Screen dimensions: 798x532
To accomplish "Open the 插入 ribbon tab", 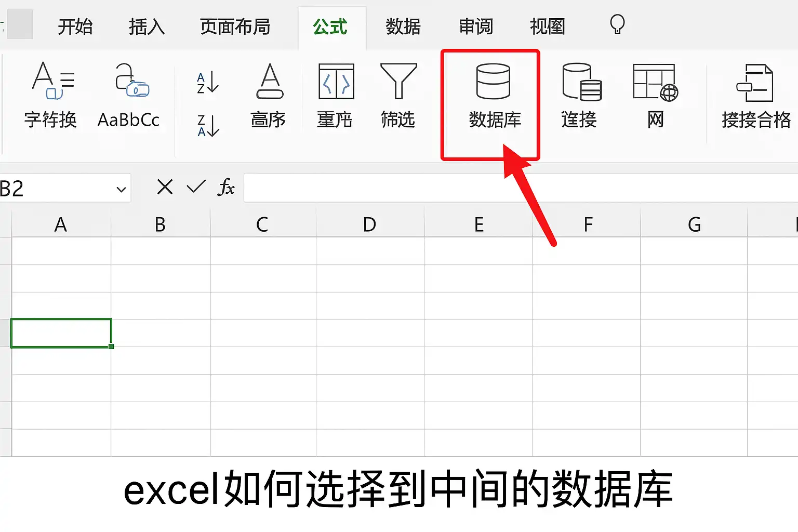I will (147, 26).
